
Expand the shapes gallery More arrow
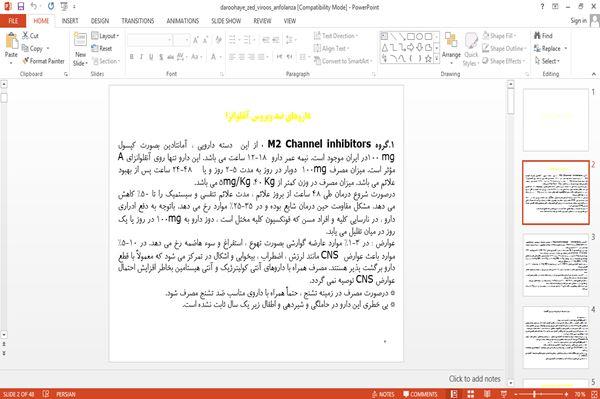pyautogui.click(x=436, y=58)
